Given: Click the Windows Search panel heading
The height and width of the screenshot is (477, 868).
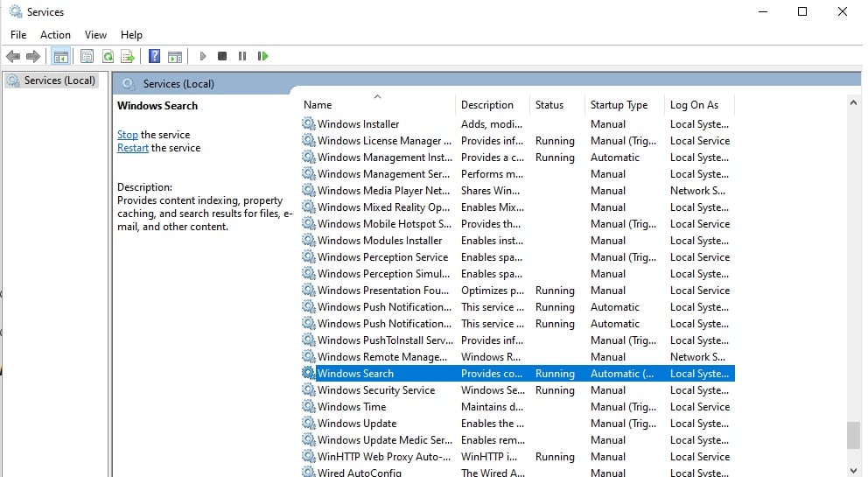Looking at the screenshot, I should pos(157,106).
